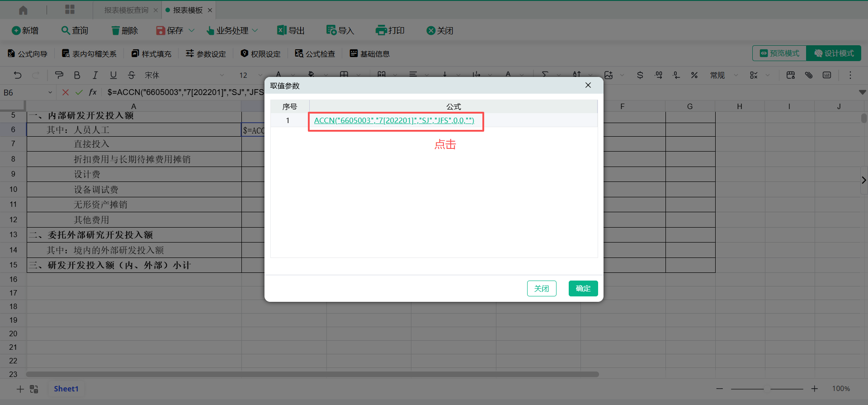This screenshot has width=868, height=405.
Task: Click the undo arrow icon
Action: coord(18,75)
